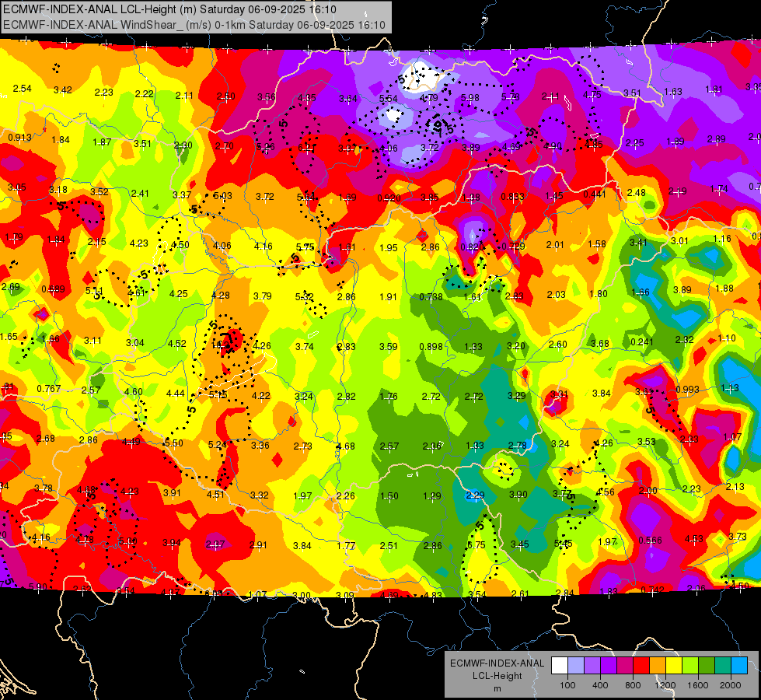The width and height of the screenshot is (761, 700).
Task: Click the wind shear value "0.920"
Action: click(389, 198)
